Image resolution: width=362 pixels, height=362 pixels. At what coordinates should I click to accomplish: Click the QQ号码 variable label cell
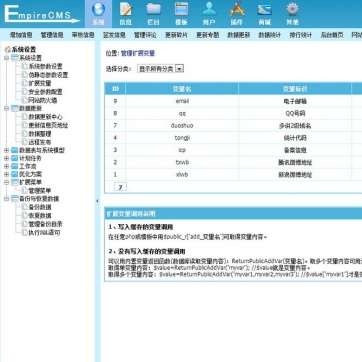(295, 113)
